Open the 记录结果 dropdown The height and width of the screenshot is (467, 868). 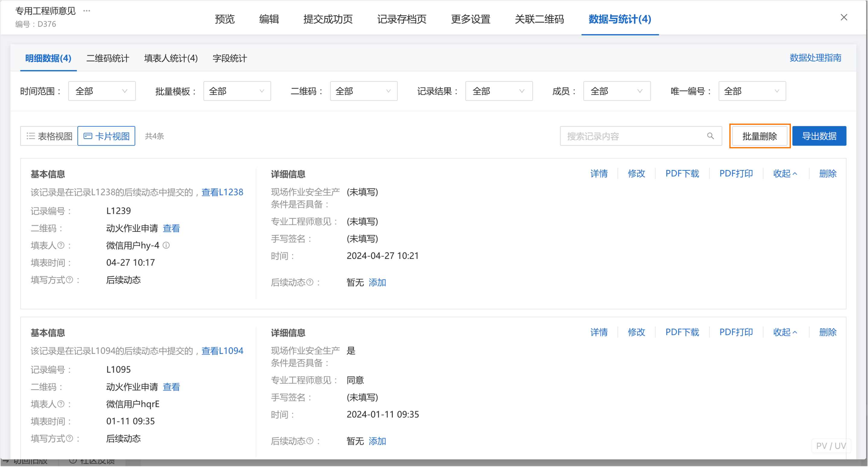(499, 91)
